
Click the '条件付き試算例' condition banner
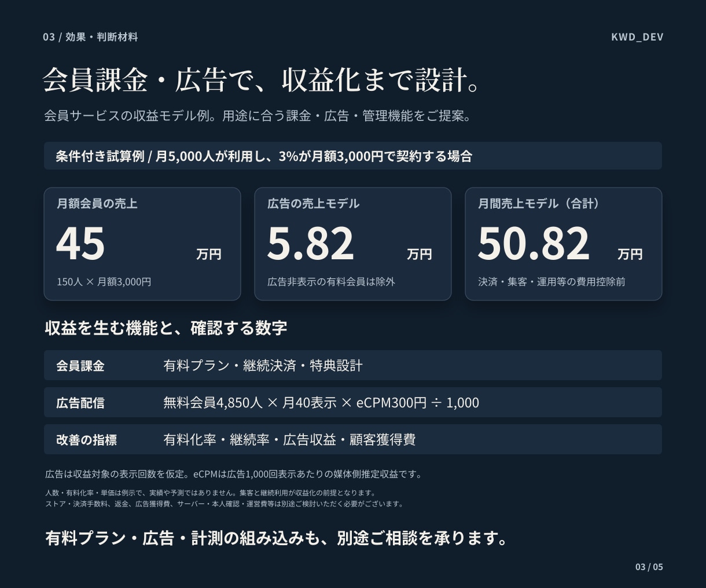pyautogui.click(x=353, y=156)
